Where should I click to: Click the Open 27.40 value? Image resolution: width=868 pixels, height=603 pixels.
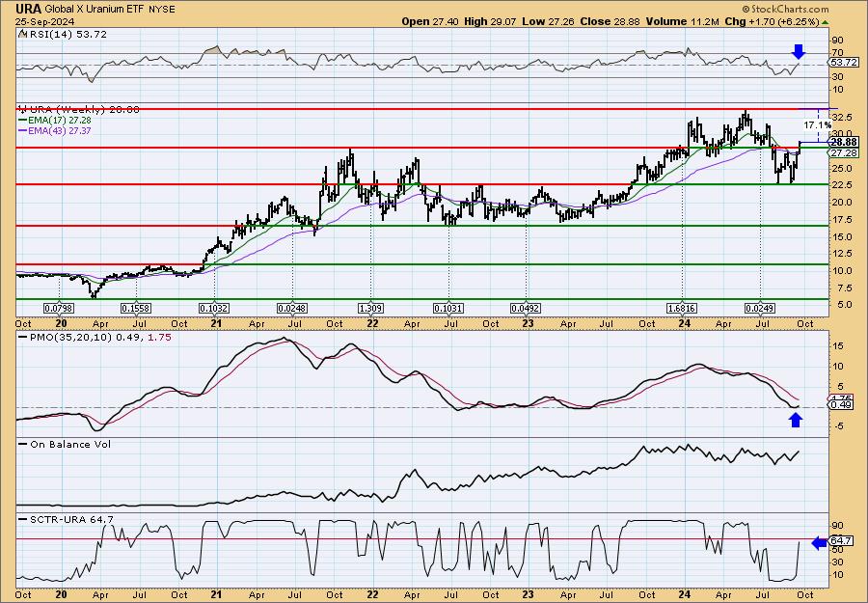429,21
